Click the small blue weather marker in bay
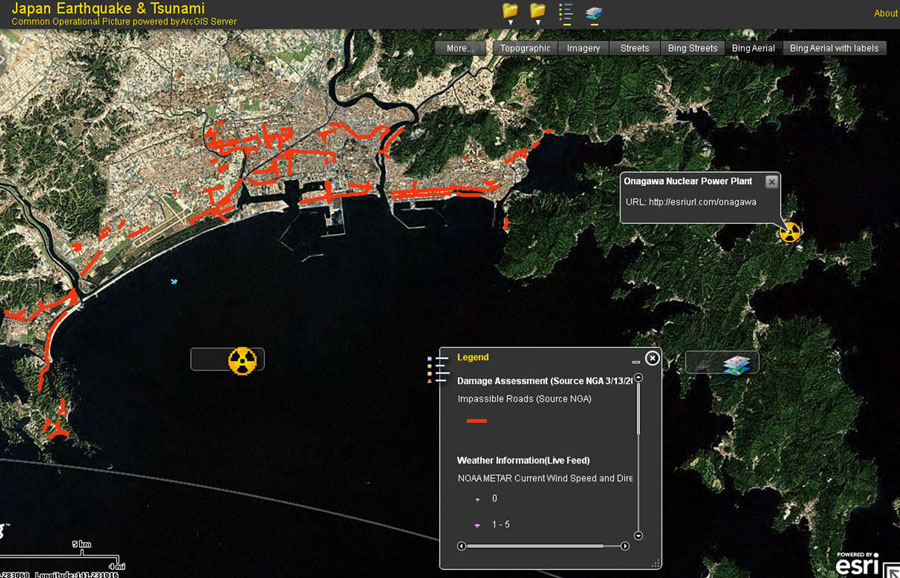 click(x=174, y=281)
